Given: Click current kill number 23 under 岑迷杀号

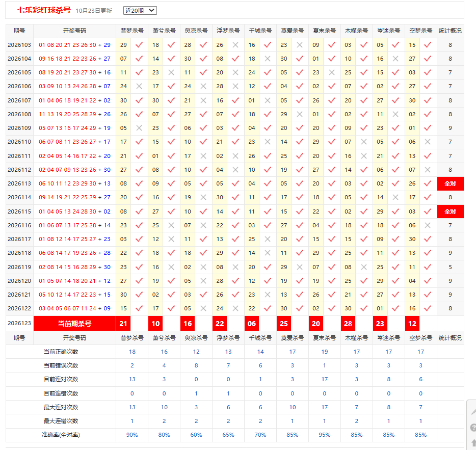Looking at the screenshot, I should [380, 324].
